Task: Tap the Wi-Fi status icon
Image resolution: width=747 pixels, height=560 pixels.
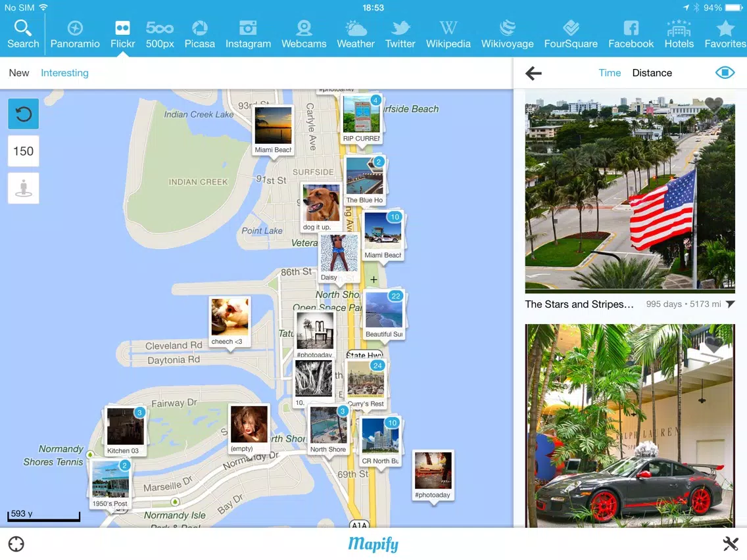Action: click(x=43, y=8)
